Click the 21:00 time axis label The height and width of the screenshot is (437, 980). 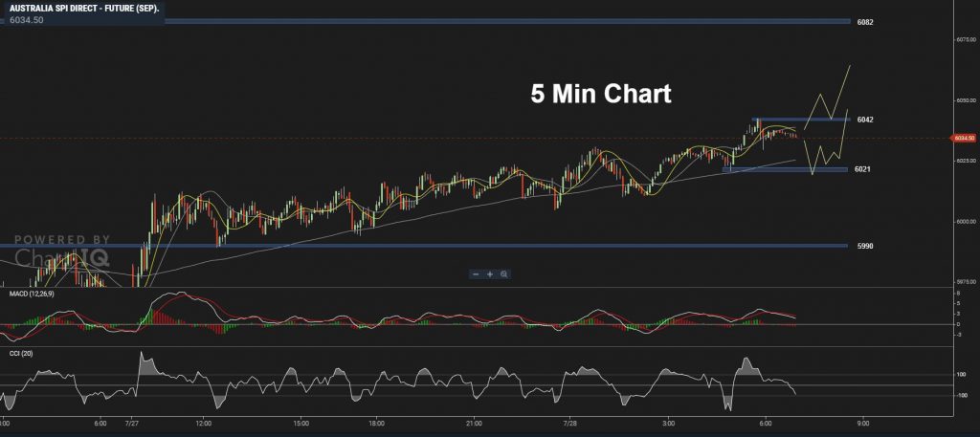474,422
